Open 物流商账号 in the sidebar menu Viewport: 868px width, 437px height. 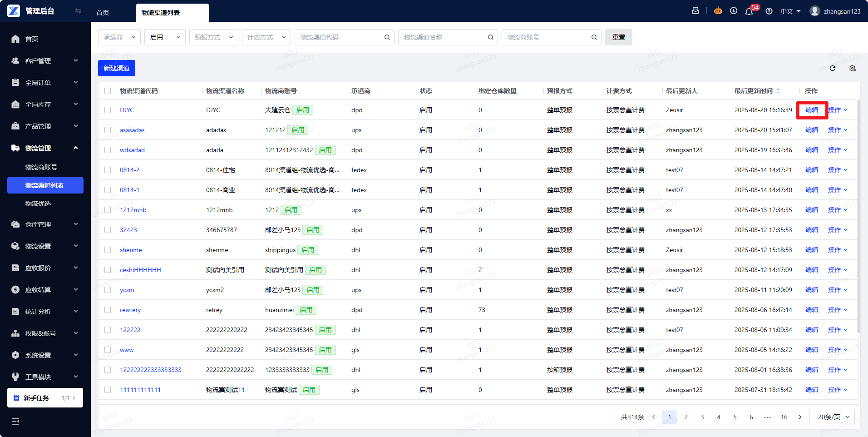(41, 167)
